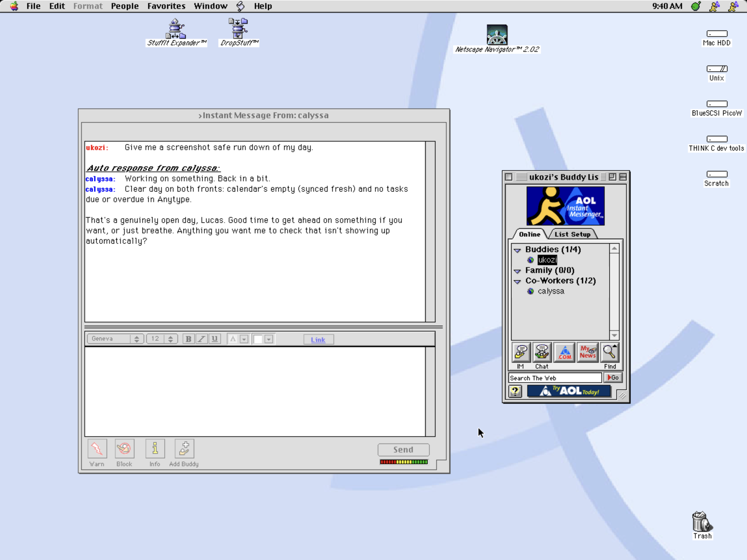Collapse the Family group

[x=517, y=271]
